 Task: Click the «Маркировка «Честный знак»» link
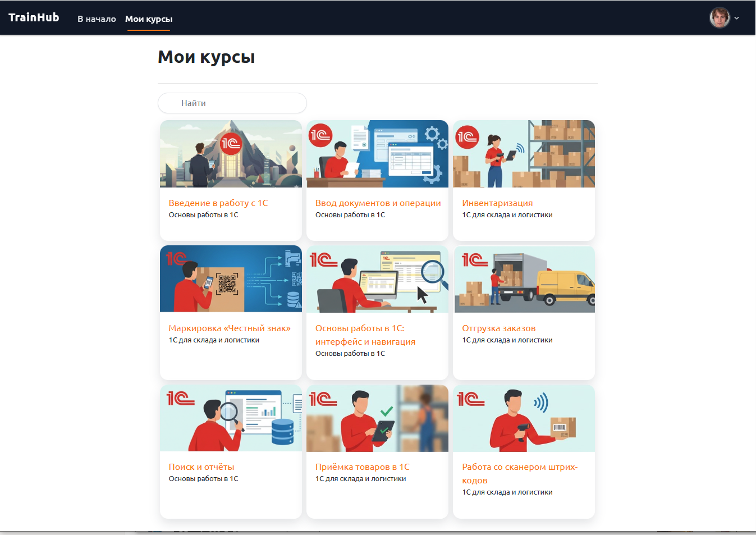tap(230, 328)
